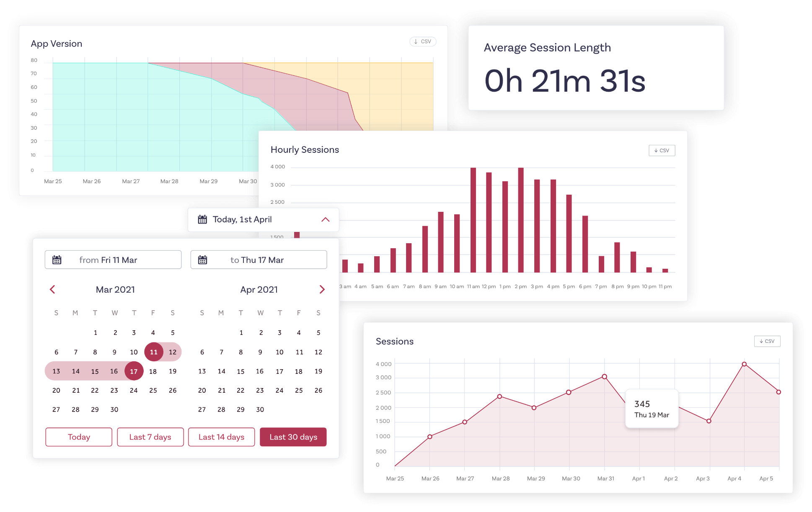This screenshot has height=512, width=812.
Task: Pick April 15 in the calendar
Action: [240, 371]
